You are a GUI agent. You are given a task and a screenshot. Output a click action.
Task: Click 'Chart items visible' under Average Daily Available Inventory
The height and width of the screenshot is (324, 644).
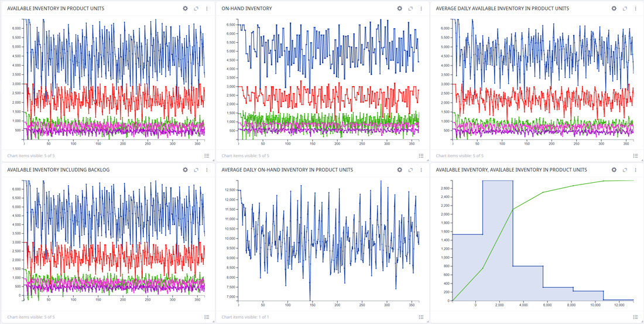tap(460, 156)
